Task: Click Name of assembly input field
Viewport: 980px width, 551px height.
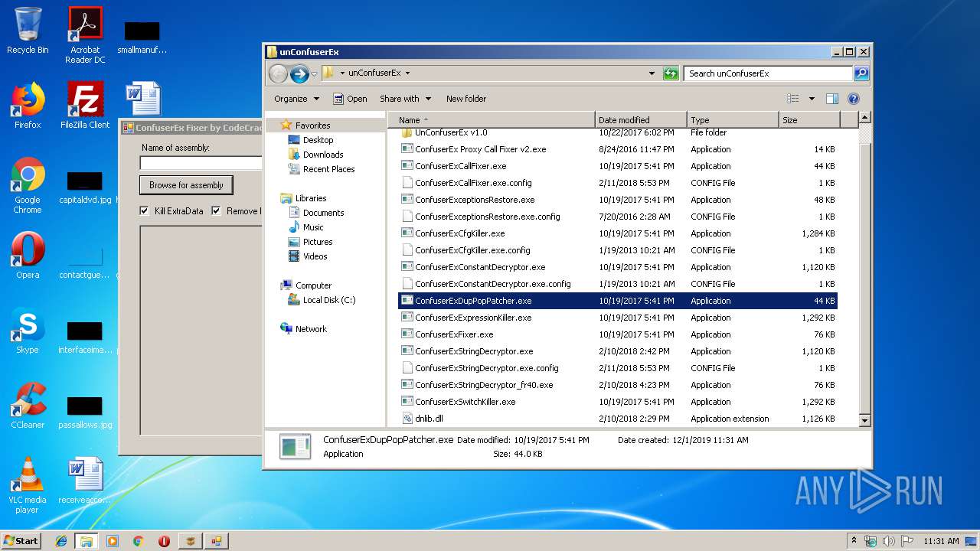Action: [201, 163]
